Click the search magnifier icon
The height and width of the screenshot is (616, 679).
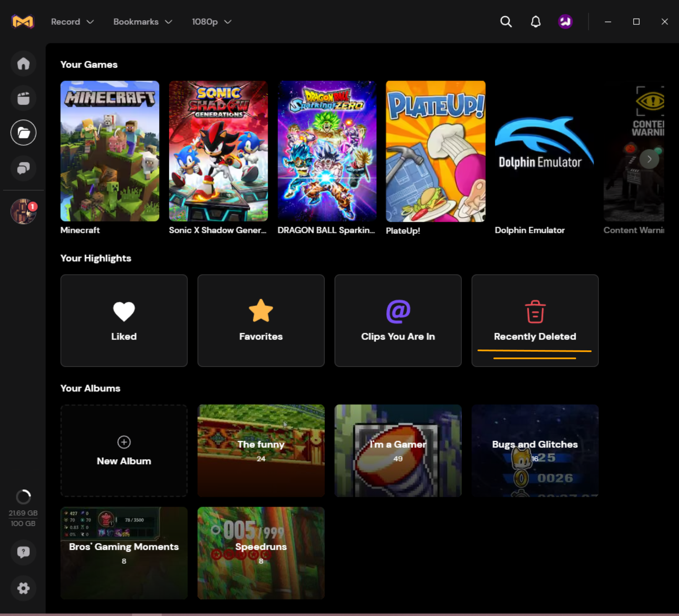506,21
